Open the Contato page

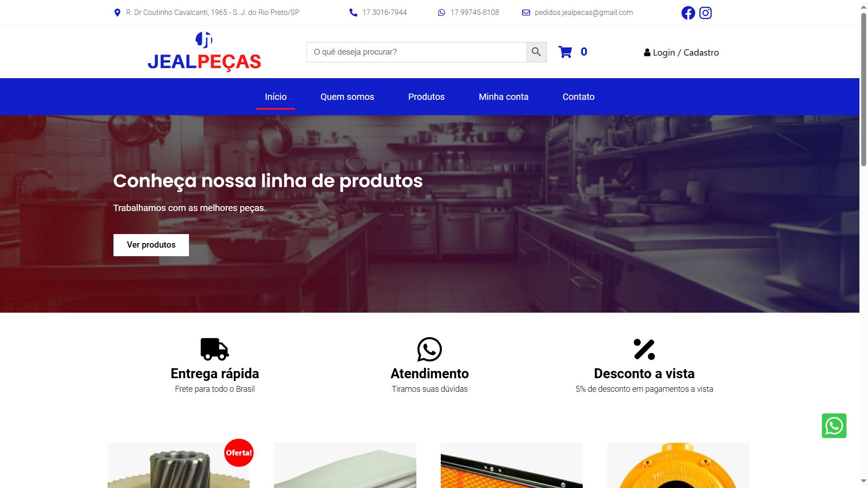[x=578, y=97]
